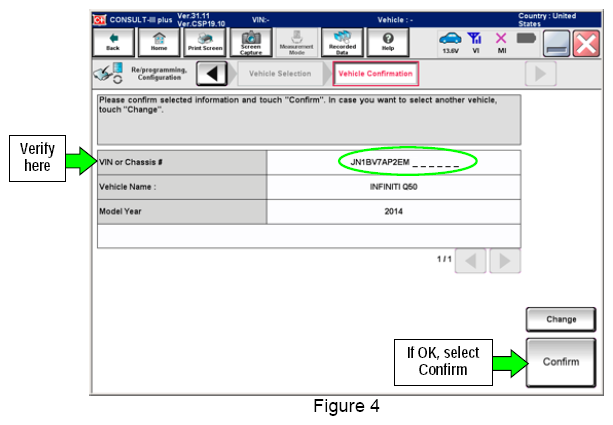Click the confirm instruction message box

pyautogui.click(x=309, y=120)
